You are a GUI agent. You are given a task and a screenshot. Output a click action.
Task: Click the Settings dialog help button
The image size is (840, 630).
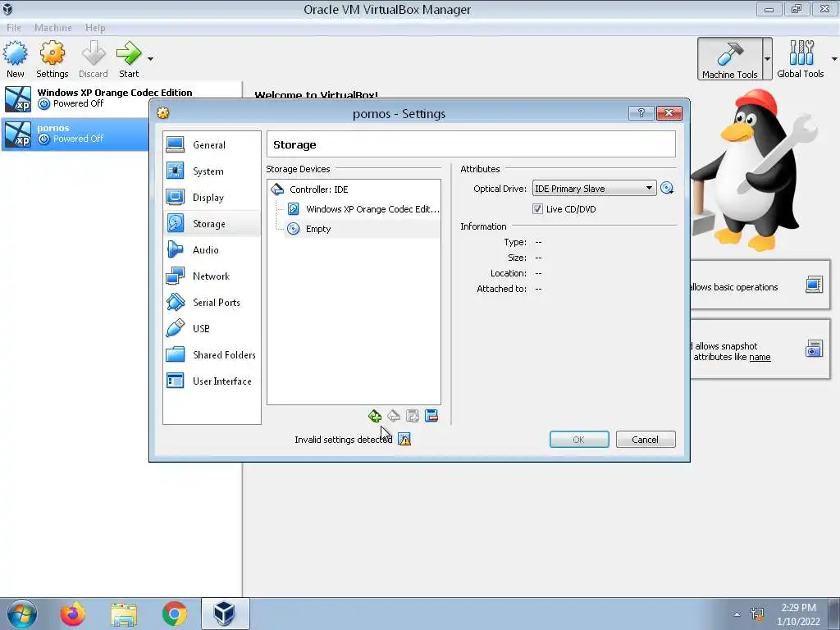coord(641,113)
